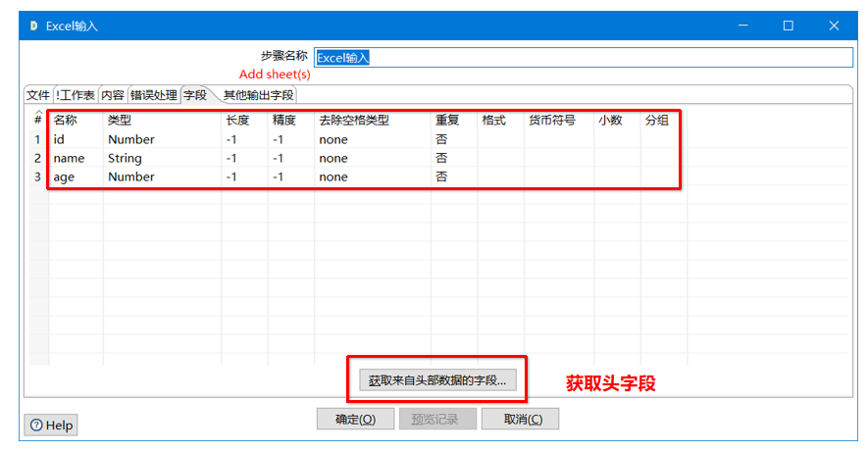
Task: Select the 字段 tab
Action: (195, 95)
